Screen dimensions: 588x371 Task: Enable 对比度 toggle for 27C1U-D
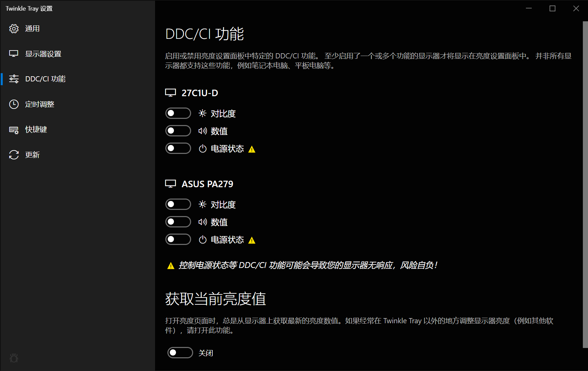pos(178,113)
